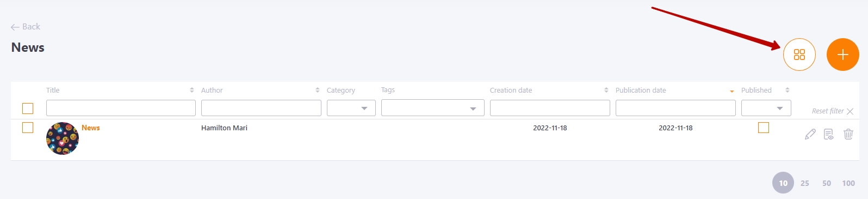Sort by Author column arrows
The width and height of the screenshot is (868, 199).
point(318,90)
